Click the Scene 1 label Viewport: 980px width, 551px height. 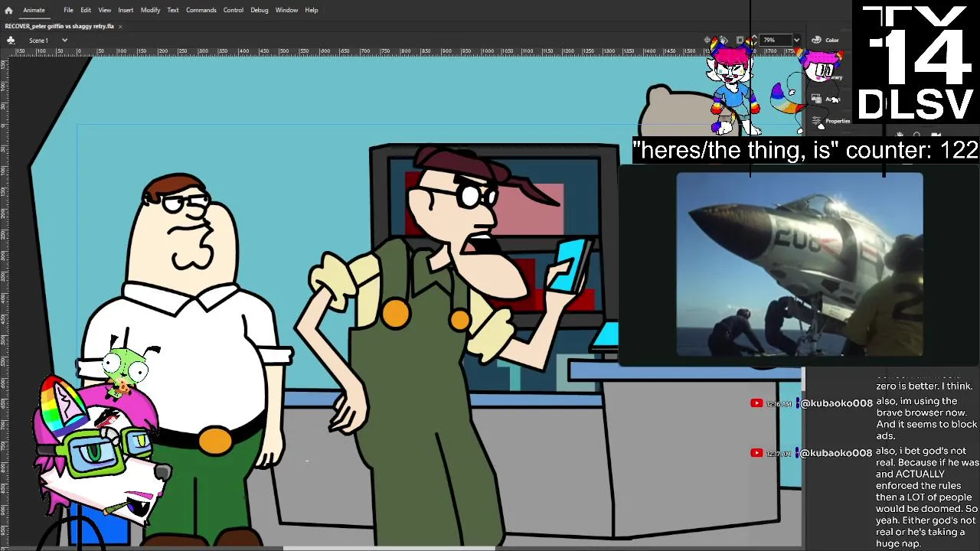[39, 40]
